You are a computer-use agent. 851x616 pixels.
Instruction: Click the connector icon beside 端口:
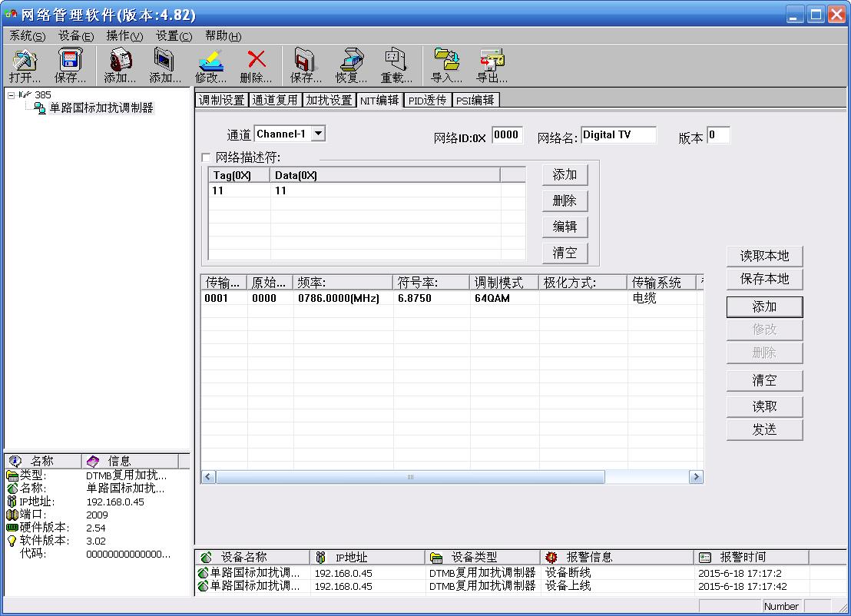click(12, 515)
